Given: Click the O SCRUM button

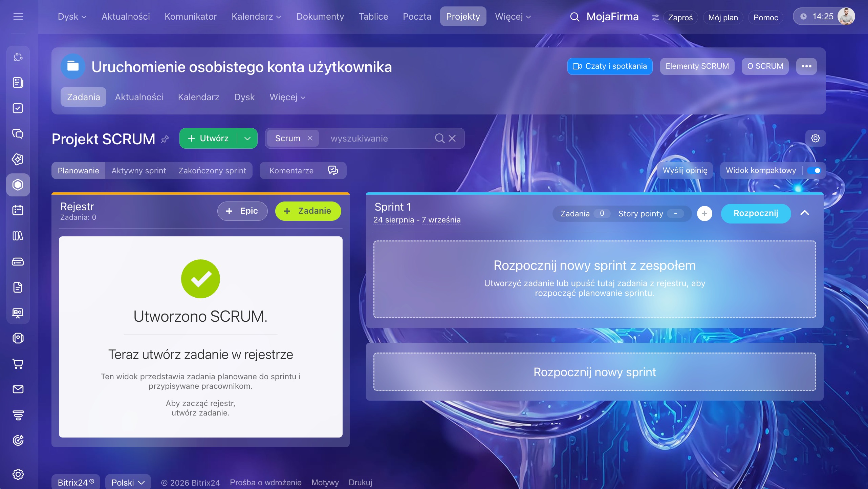Looking at the screenshot, I should [765, 66].
